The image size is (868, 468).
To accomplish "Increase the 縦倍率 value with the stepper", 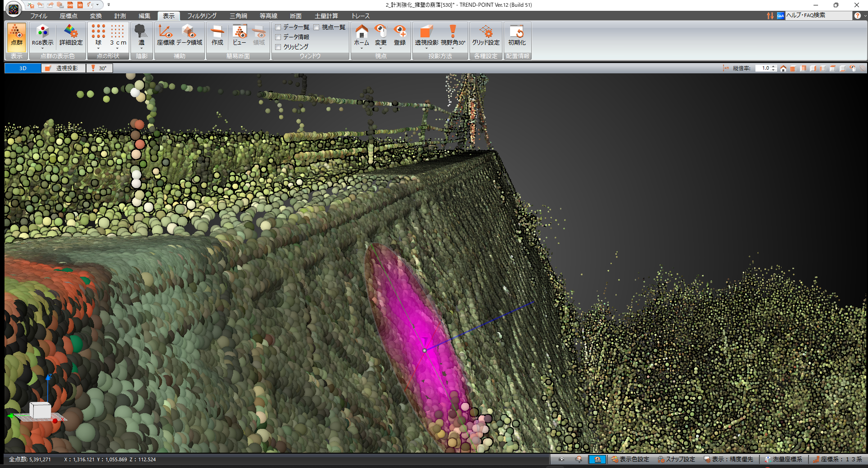I will (x=773, y=67).
